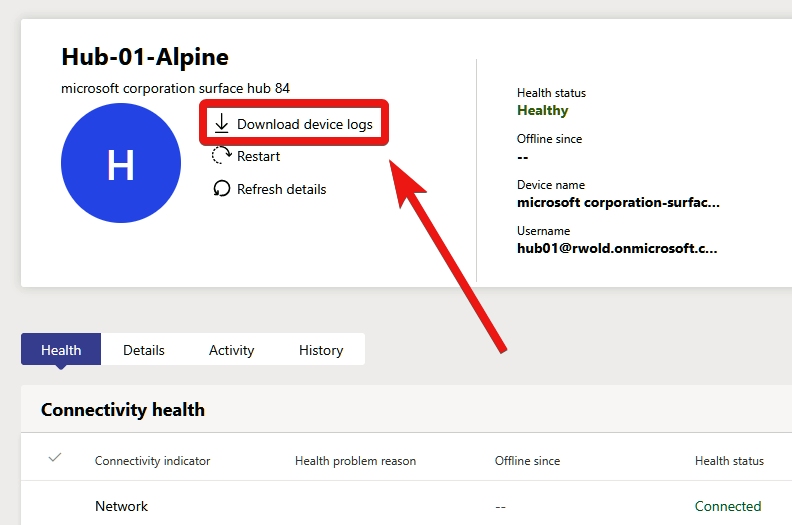Click the Device name label
Viewport: 792px width, 525px height.
pos(551,185)
